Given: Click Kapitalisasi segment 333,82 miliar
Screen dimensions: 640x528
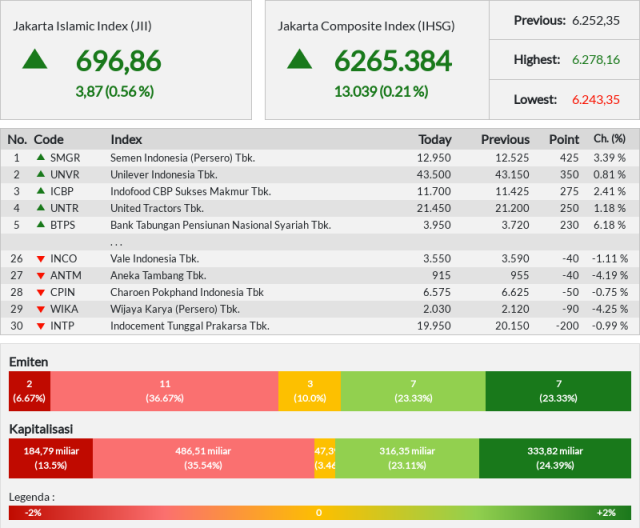Looking at the screenshot, I should coord(555,458).
